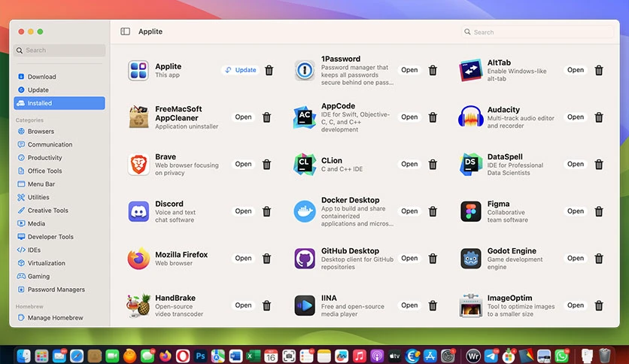Select the Media category

(x=59, y=223)
